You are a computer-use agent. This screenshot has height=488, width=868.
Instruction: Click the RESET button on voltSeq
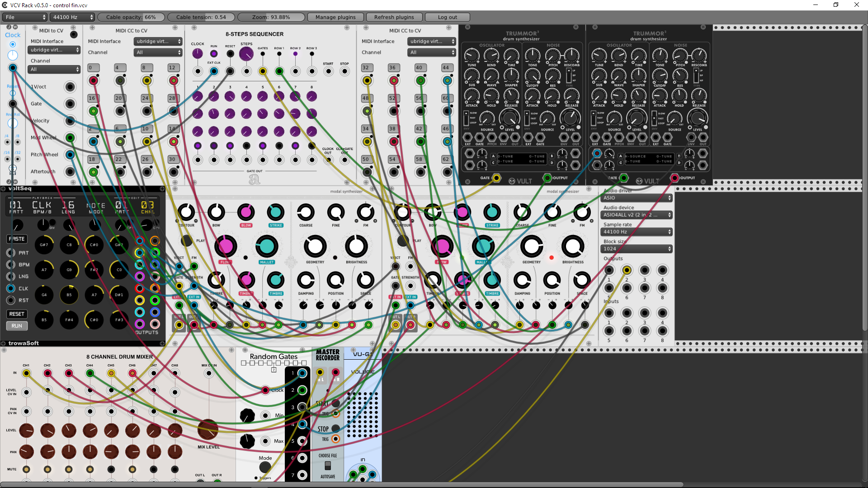click(17, 314)
